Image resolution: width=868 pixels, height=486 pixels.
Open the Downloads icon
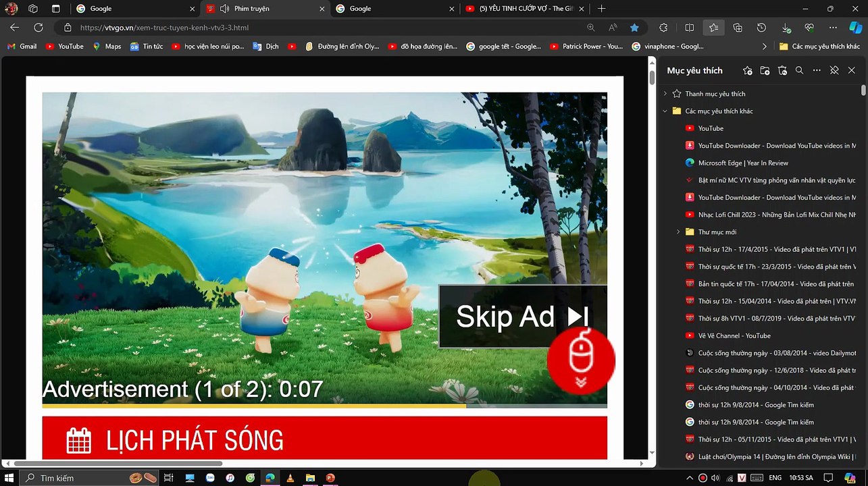pos(786,28)
